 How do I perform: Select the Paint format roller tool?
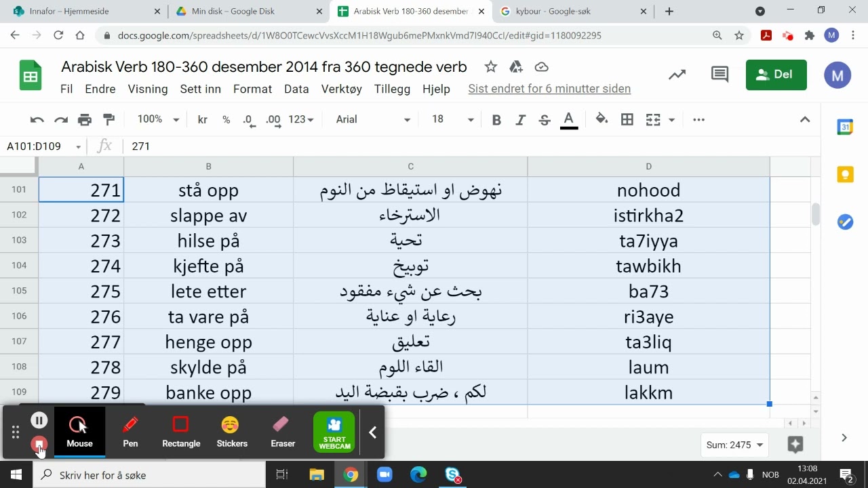[x=108, y=120]
